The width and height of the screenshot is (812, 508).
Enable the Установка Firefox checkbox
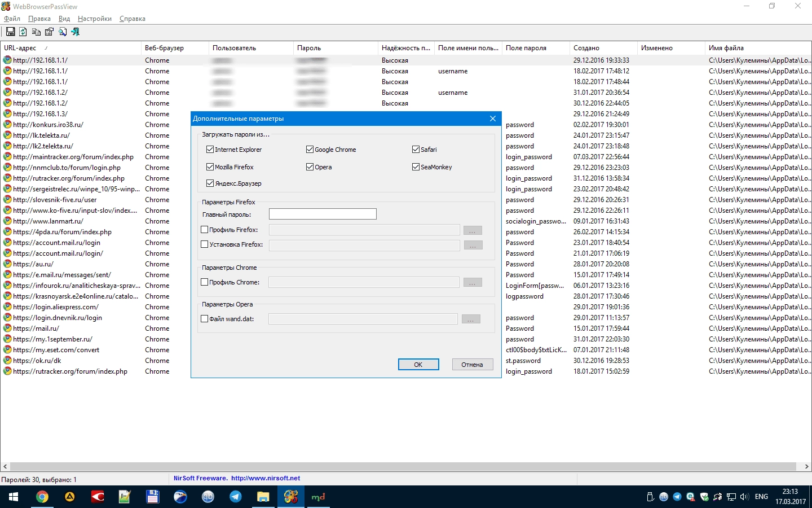pyautogui.click(x=205, y=244)
